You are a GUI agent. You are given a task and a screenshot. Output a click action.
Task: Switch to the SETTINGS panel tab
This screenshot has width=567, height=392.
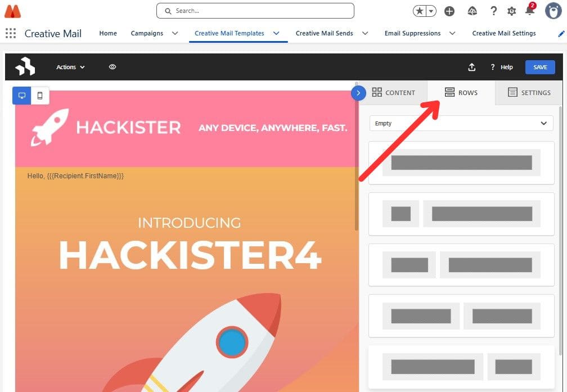coord(529,93)
